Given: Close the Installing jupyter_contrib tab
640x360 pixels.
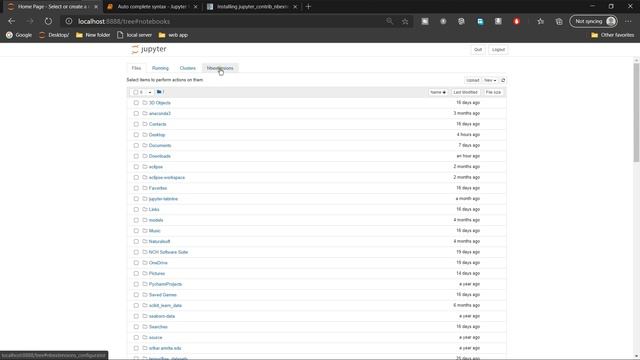Looking at the screenshot, I should [295, 7].
